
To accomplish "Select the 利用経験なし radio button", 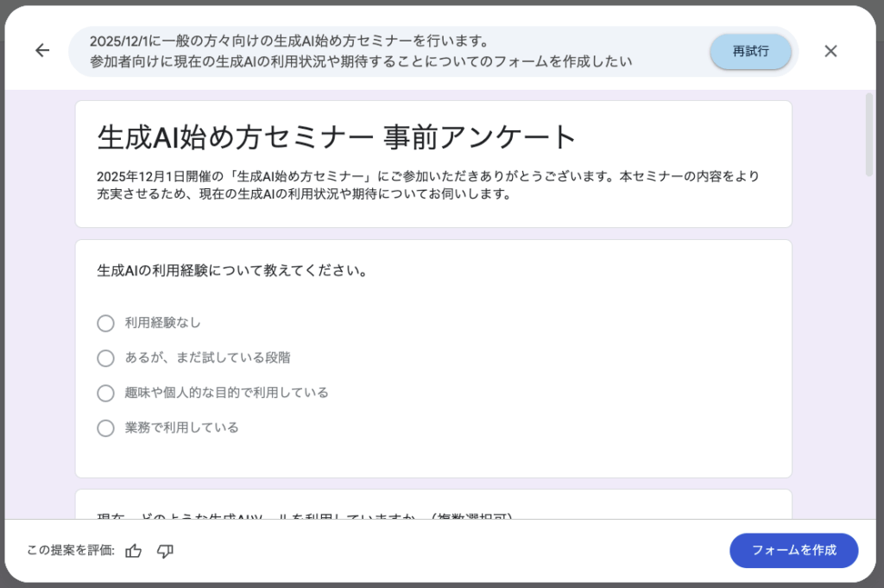I will (105, 323).
